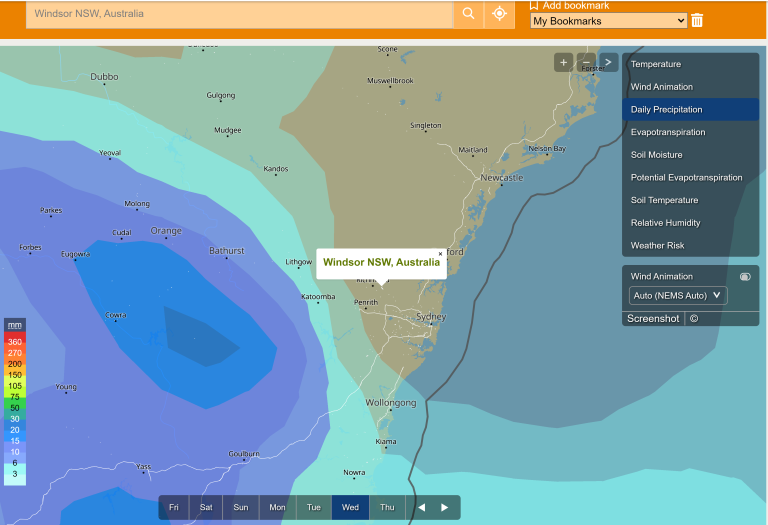
Task: Step to next day with right arrow
Action: [x=444, y=507]
